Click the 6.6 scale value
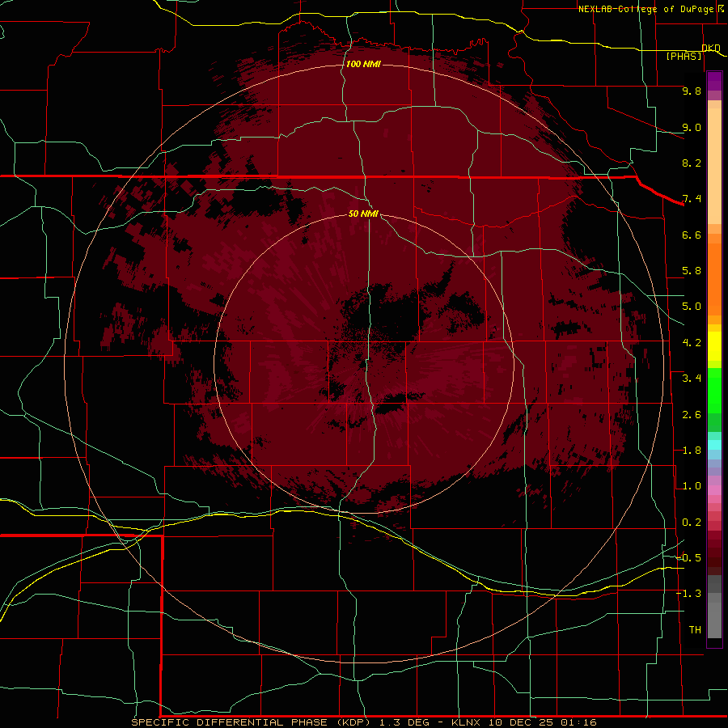The width and height of the screenshot is (728, 728). (x=692, y=235)
